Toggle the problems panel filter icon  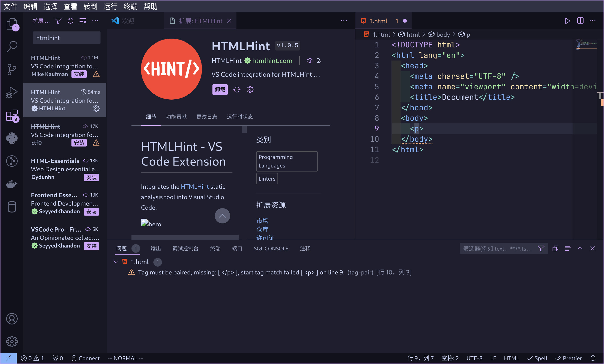(x=541, y=248)
